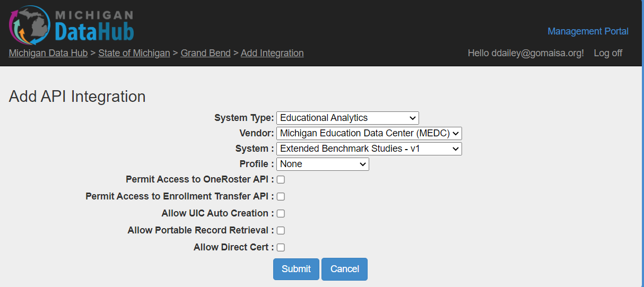Image resolution: width=644 pixels, height=287 pixels.
Task: Open the System Type dropdown
Action: click(347, 118)
